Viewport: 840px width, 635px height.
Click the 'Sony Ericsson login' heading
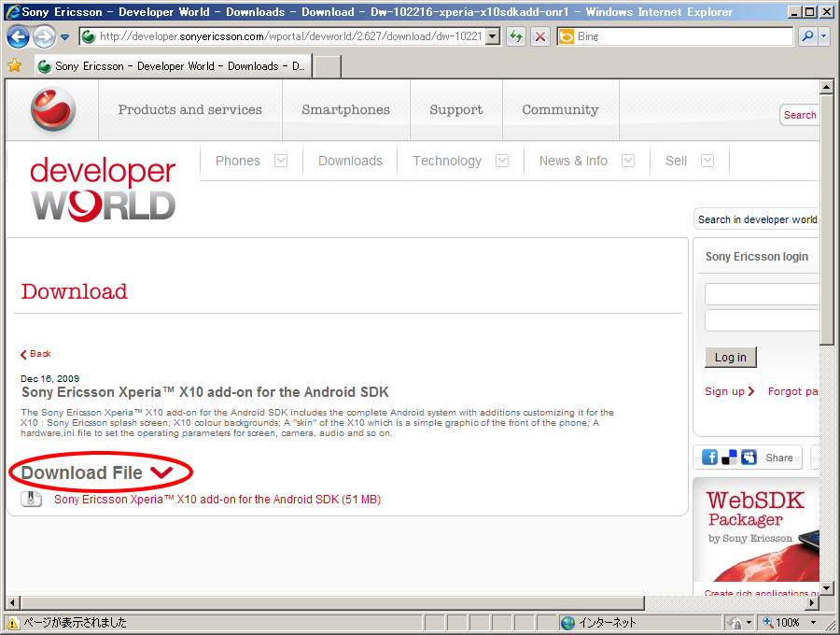(756, 257)
